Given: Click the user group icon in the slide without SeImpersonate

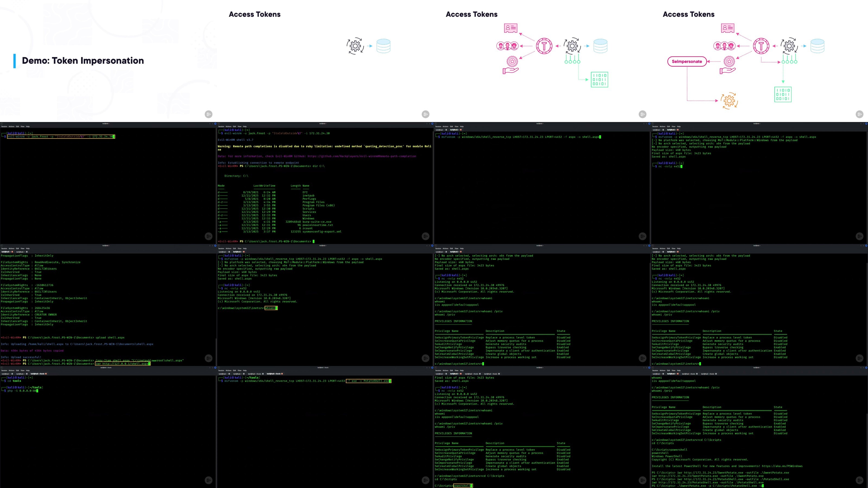Looking at the screenshot, I should [x=507, y=46].
